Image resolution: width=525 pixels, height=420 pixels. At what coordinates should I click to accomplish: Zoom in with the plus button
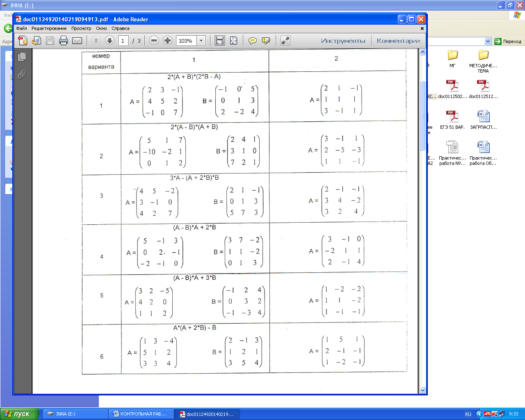[x=167, y=41]
